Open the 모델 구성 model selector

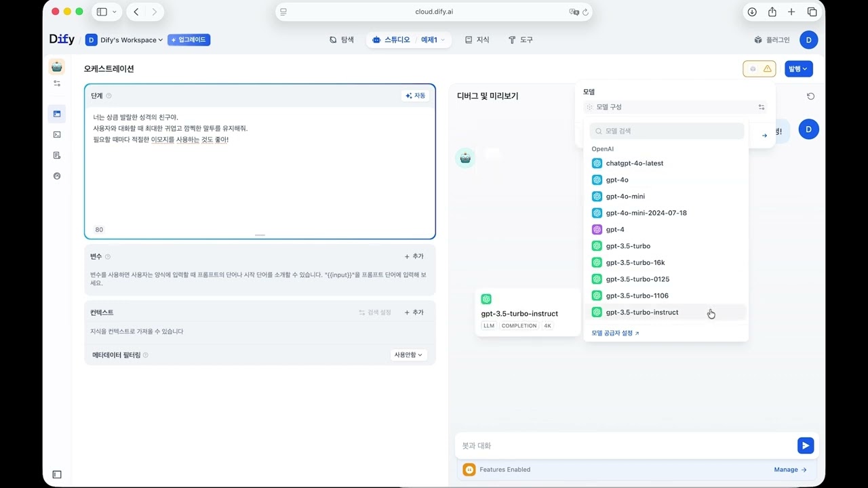click(675, 107)
